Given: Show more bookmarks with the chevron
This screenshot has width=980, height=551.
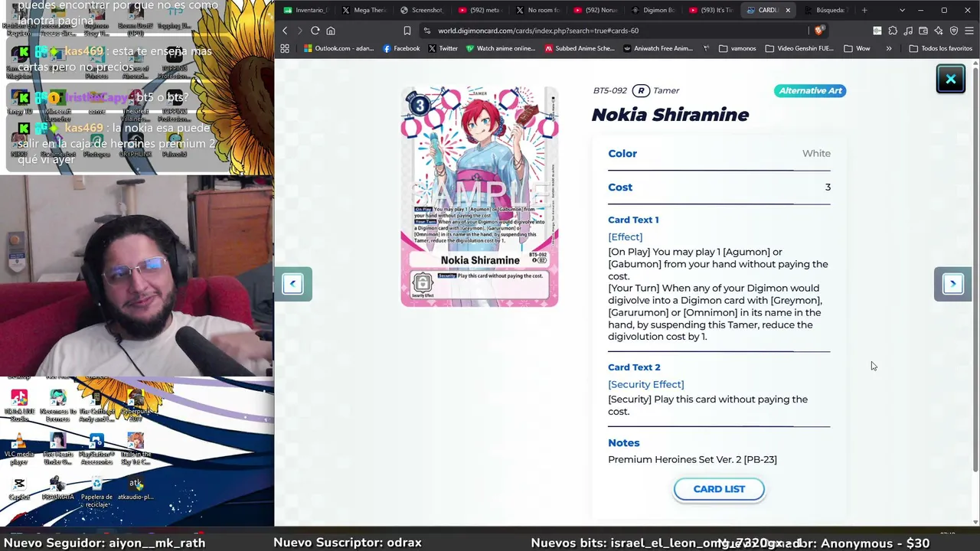Looking at the screenshot, I should [x=889, y=48].
